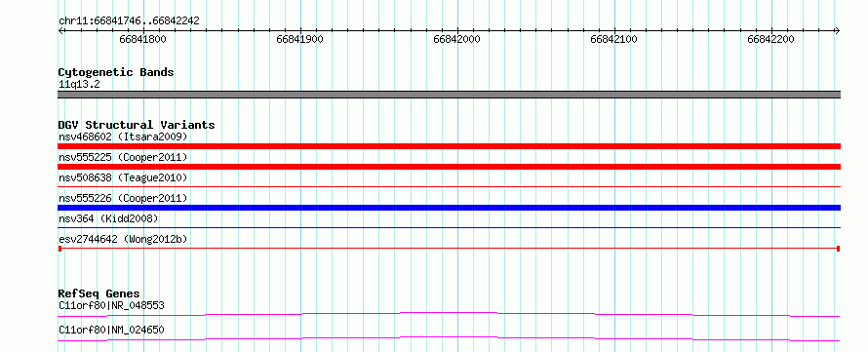Open variant nsv364 (Kidd2008) label
This screenshot has width=868, height=352.
108,218
